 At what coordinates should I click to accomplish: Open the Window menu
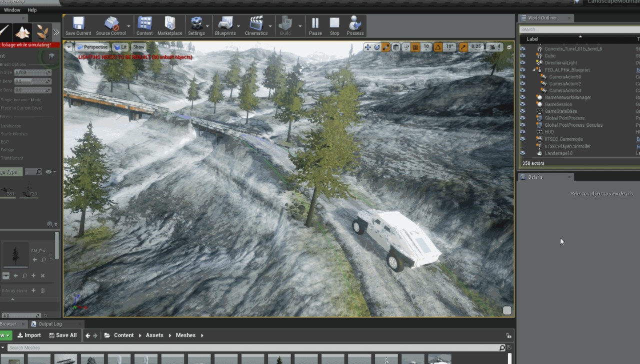[12, 10]
